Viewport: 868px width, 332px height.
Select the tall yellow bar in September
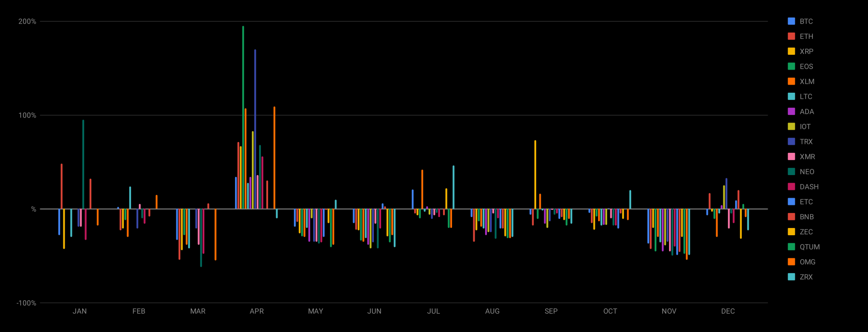pos(535,175)
